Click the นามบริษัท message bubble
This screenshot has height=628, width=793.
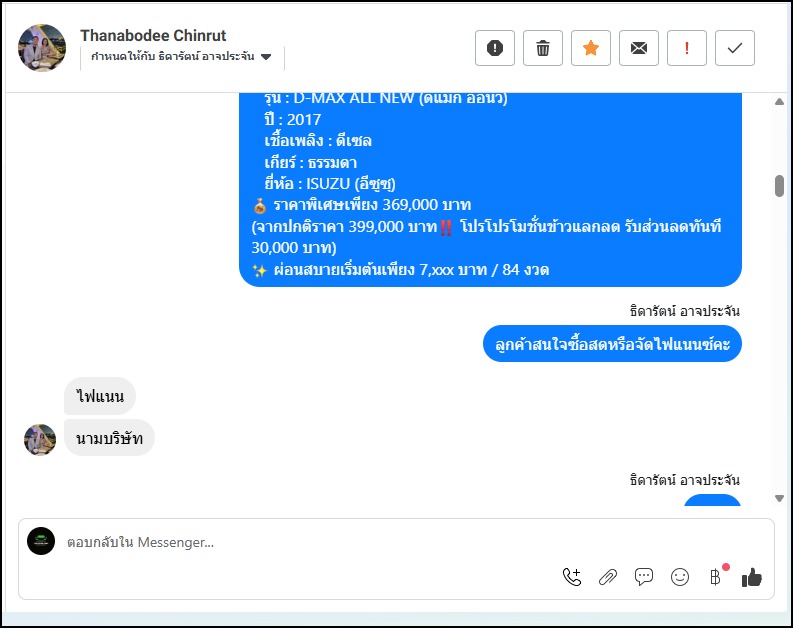pos(109,438)
